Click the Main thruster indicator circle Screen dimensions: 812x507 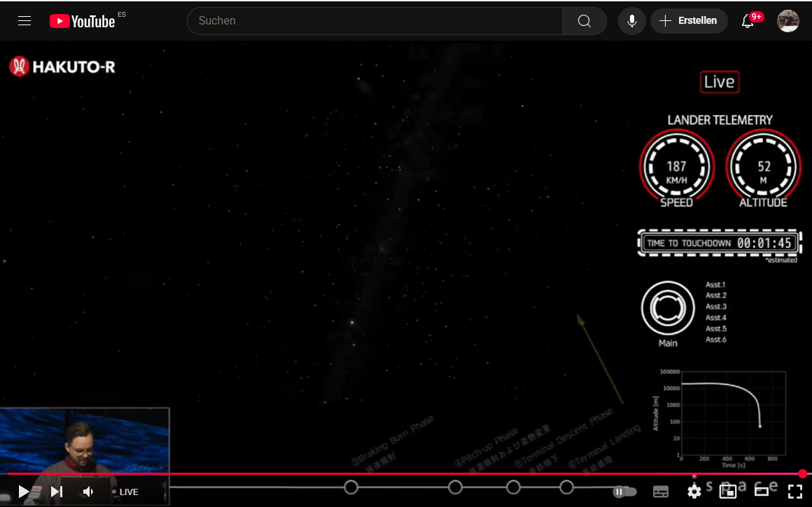pyautogui.click(x=668, y=308)
